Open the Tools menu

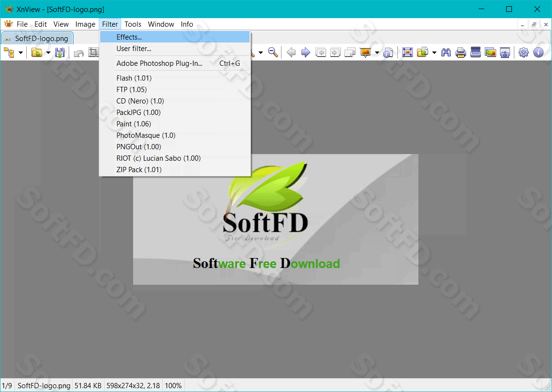pyautogui.click(x=133, y=24)
